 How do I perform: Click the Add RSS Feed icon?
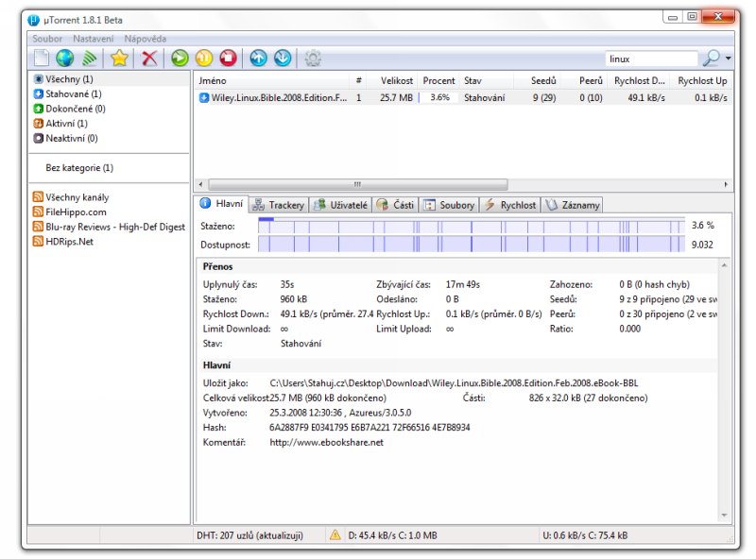click(88, 59)
